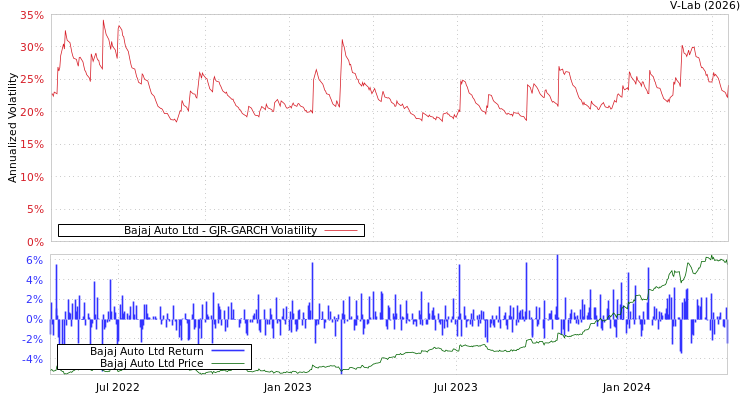Select the 30% tick label on volatility axis
This screenshot has height=400, width=750.
tap(32, 47)
